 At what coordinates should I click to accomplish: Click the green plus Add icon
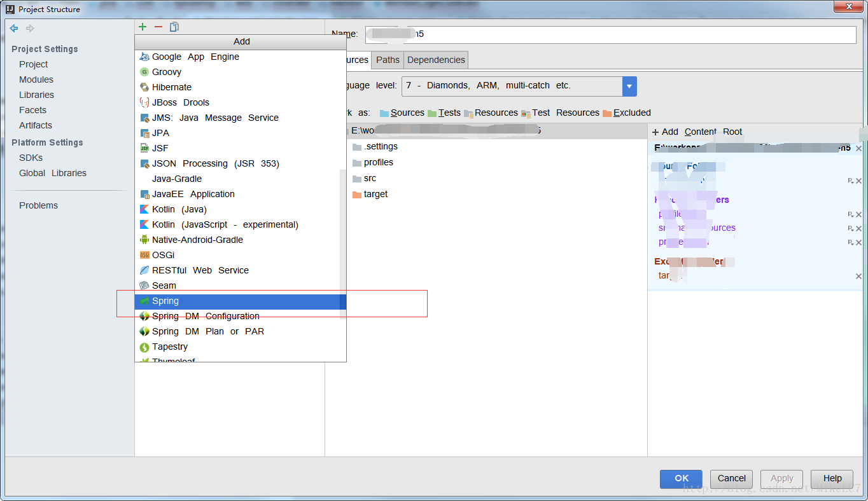pyautogui.click(x=143, y=27)
